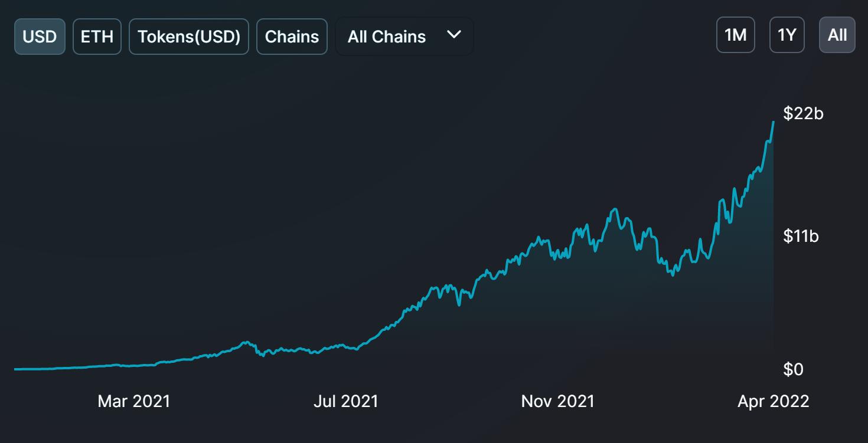Screen dimensions: 868x443
Task: Click the $11b y-axis label
Action: pyautogui.click(x=801, y=237)
